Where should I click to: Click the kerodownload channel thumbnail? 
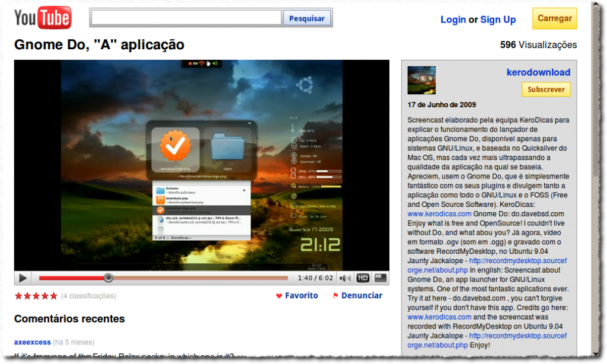[x=421, y=80]
